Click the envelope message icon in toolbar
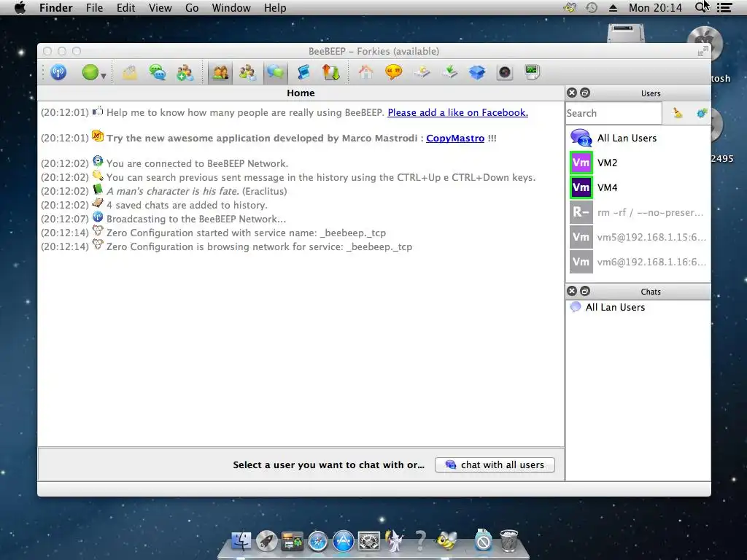 (x=130, y=73)
